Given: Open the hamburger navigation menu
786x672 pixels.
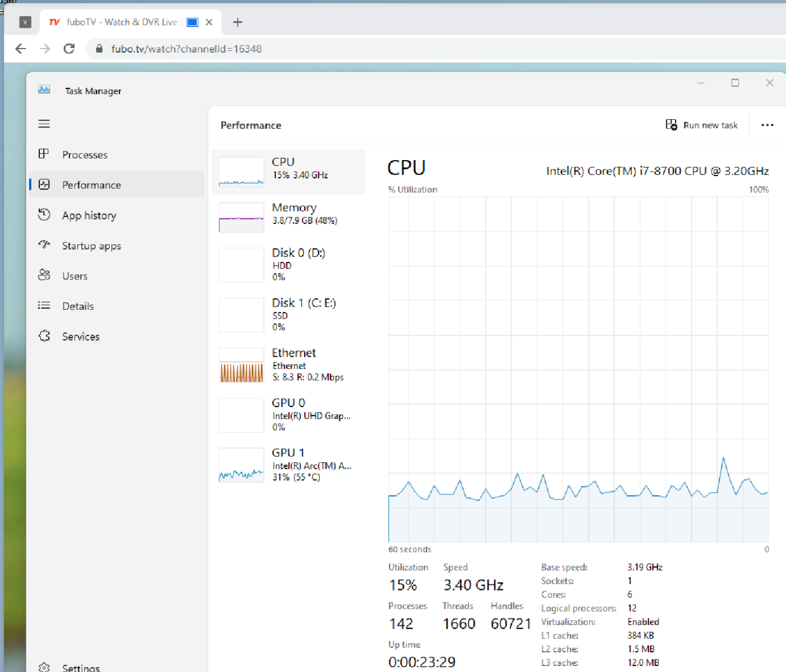Looking at the screenshot, I should point(44,124).
